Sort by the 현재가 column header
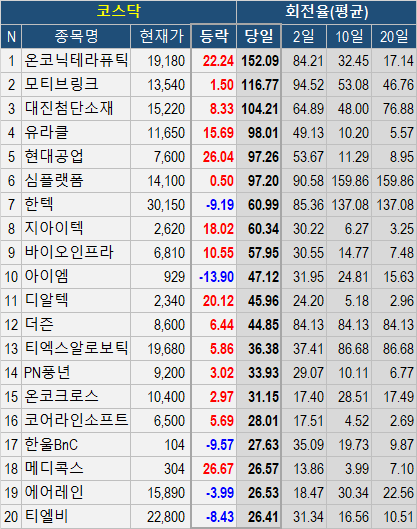417x529 pixels. coord(161,36)
